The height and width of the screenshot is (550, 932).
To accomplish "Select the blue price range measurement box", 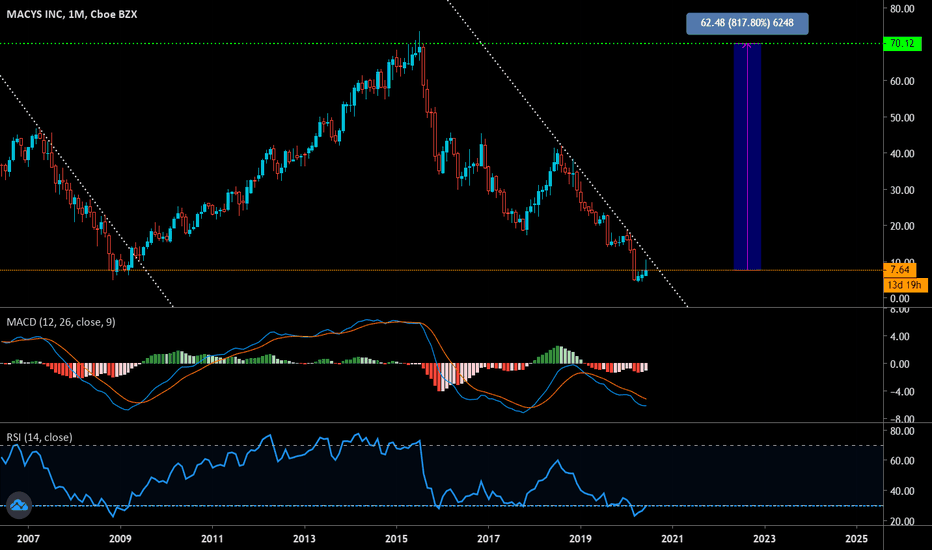I will (x=747, y=157).
